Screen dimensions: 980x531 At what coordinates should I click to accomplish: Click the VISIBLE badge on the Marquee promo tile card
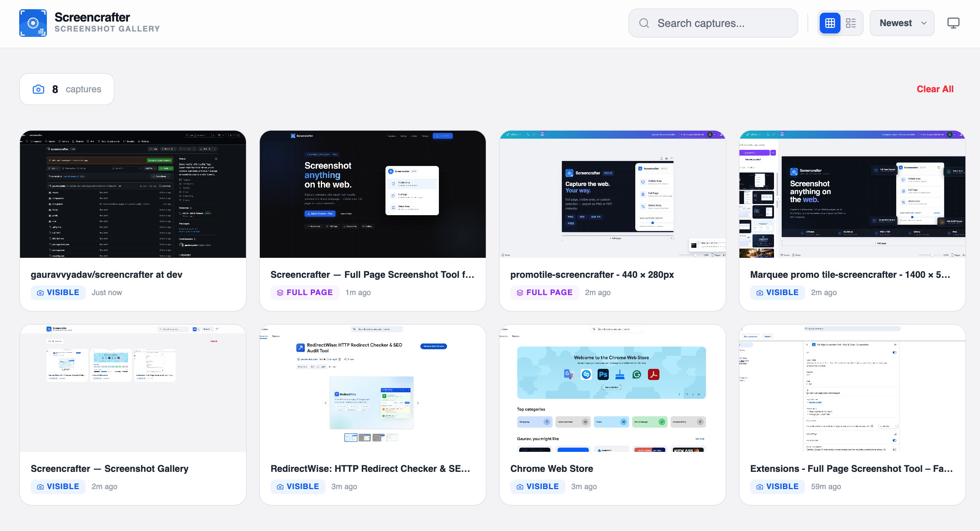[x=777, y=293]
